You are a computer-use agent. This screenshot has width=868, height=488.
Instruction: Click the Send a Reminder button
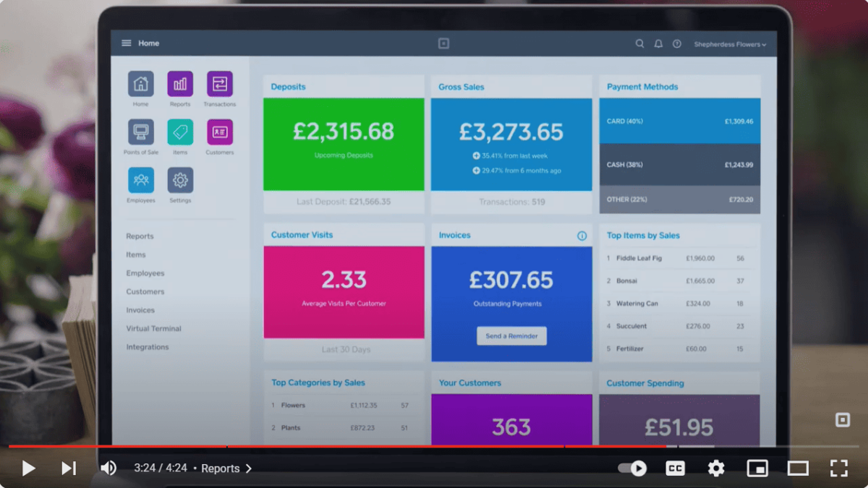pyautogui.click(x=511, y=335)
